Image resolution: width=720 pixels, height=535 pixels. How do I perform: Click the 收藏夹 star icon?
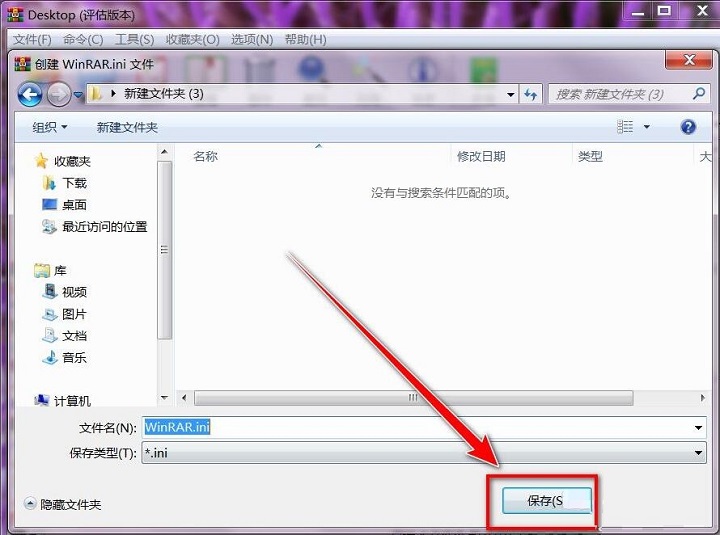click(x=41, y=161)
